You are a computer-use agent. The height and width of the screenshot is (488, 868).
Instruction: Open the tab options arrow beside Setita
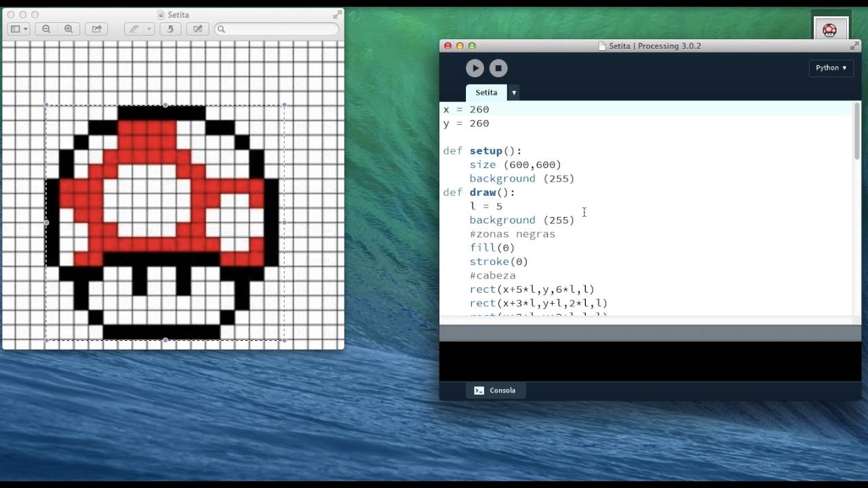tap(514, 92)
